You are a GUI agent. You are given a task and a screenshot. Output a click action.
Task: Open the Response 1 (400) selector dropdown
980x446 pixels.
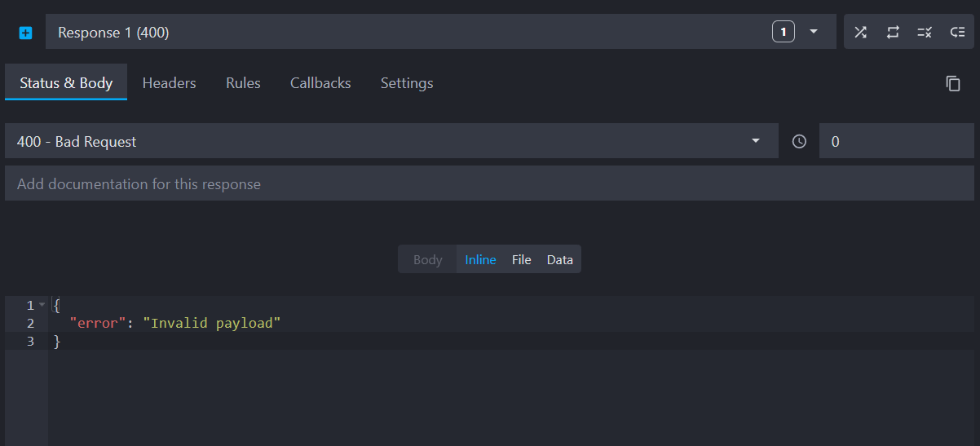[x=813, y=33]
